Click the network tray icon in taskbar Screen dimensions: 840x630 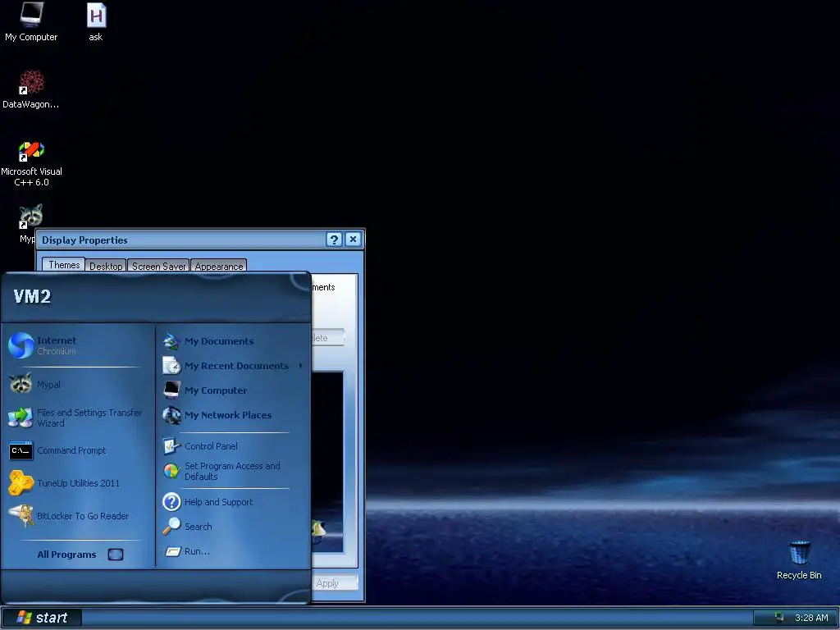pos(779,617)
